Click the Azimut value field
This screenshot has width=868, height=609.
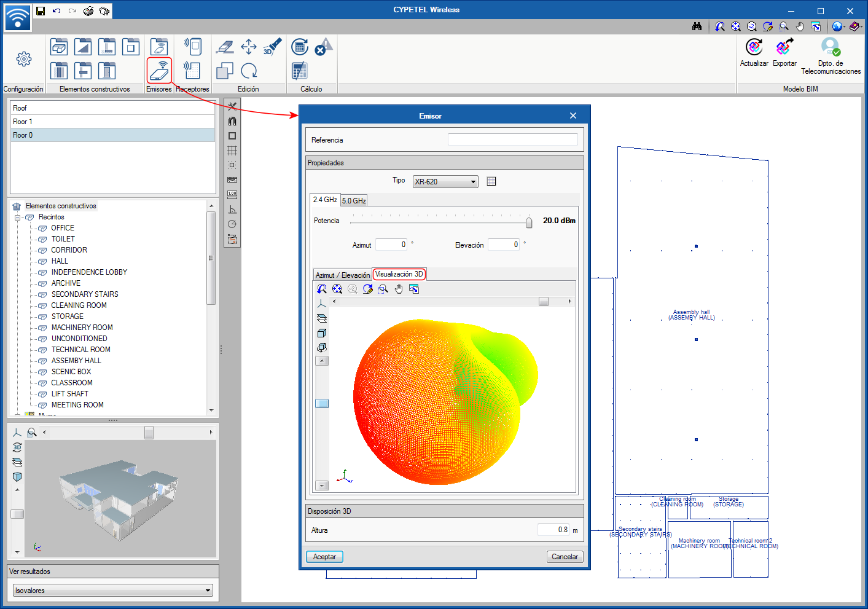pyautogui.click(x=391, y=245)
